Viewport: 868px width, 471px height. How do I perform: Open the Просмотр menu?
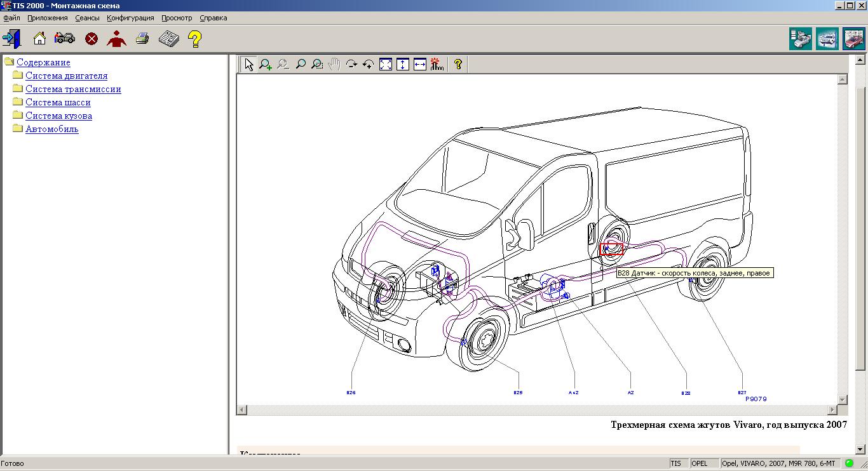[x=177, y=18]
